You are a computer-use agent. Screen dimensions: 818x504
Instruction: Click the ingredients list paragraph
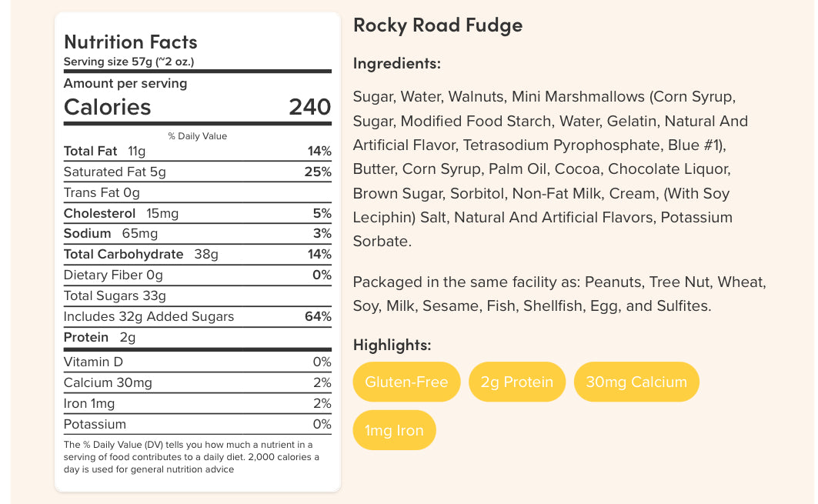pos(550,169)
